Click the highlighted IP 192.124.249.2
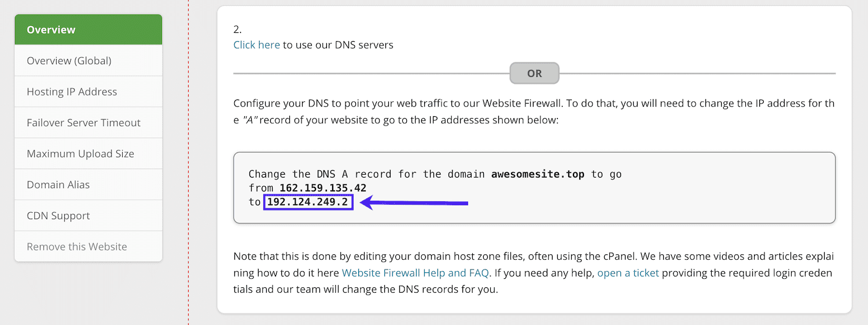 click(x=308, y=202)
